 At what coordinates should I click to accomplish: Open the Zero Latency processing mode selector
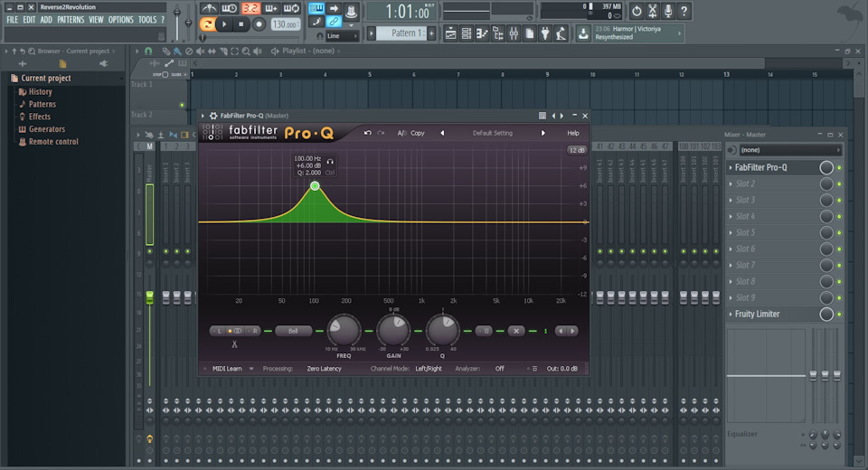pos(324,369)
